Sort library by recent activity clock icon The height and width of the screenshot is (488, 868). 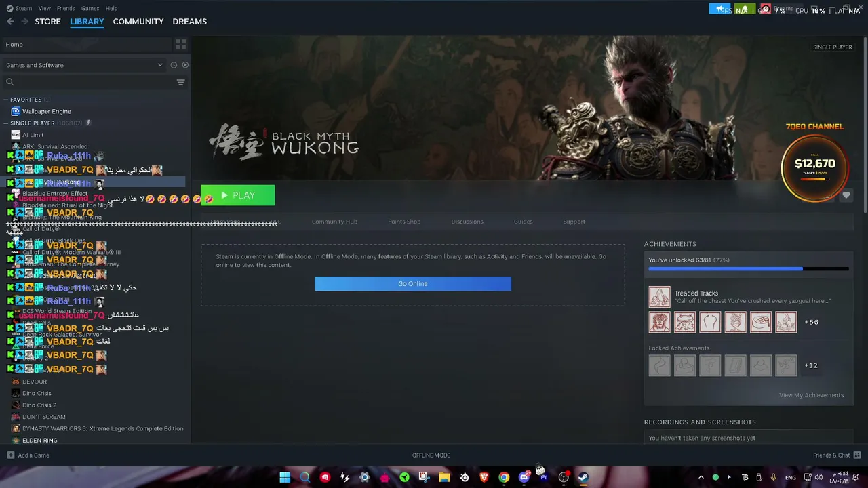click(174, 65)
